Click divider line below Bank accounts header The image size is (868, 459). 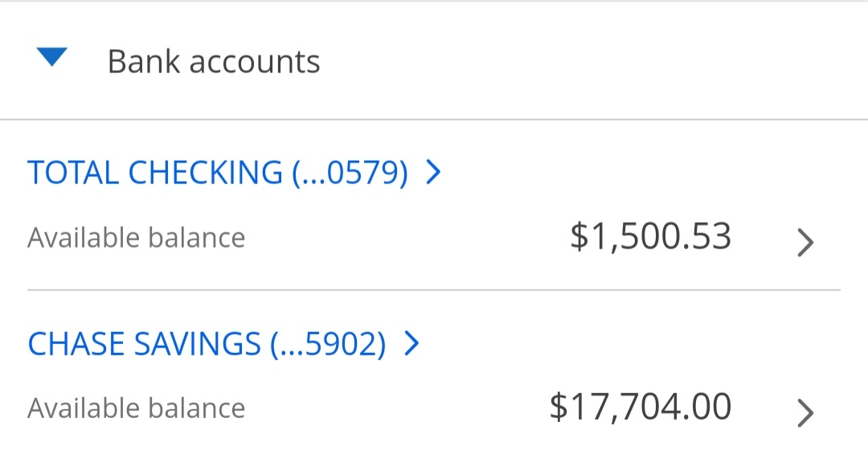(434, 120)
